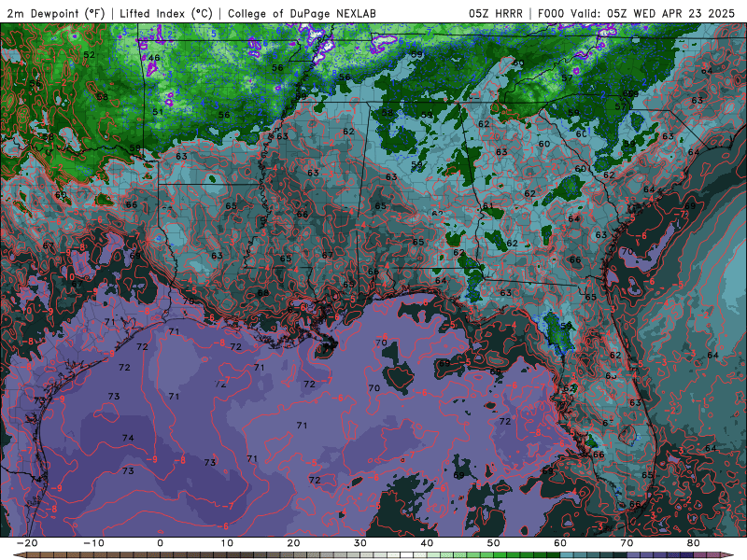Click the 50 label on the color scale
The height and width of the screenshot is (560, 747).
tap(494, 543)
